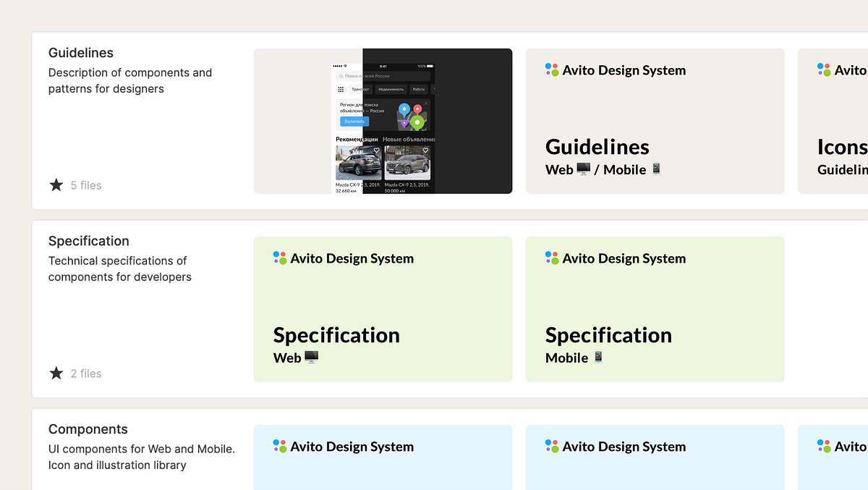
Task: Click the Avito logo on the Guidelines Web card
Action: (x=551, y=69)
